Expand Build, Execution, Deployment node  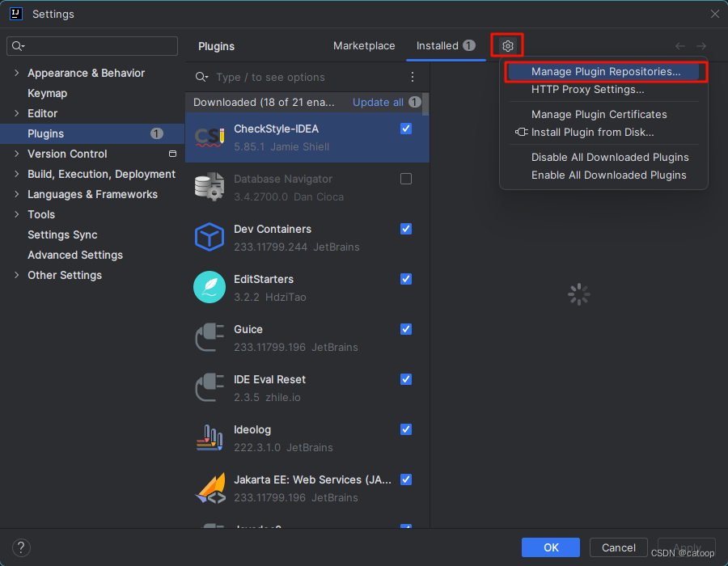click(17, 174)
